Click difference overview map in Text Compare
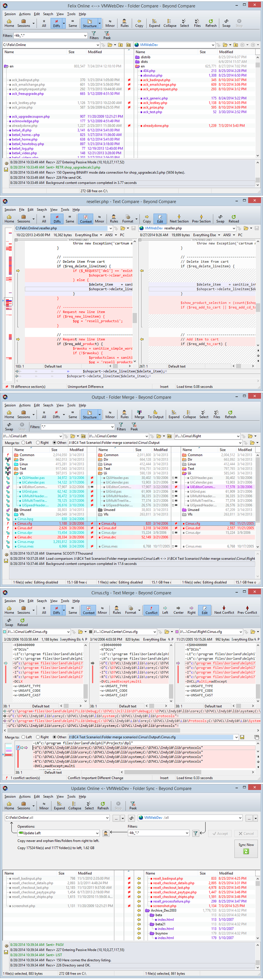 tap(9, 301)
